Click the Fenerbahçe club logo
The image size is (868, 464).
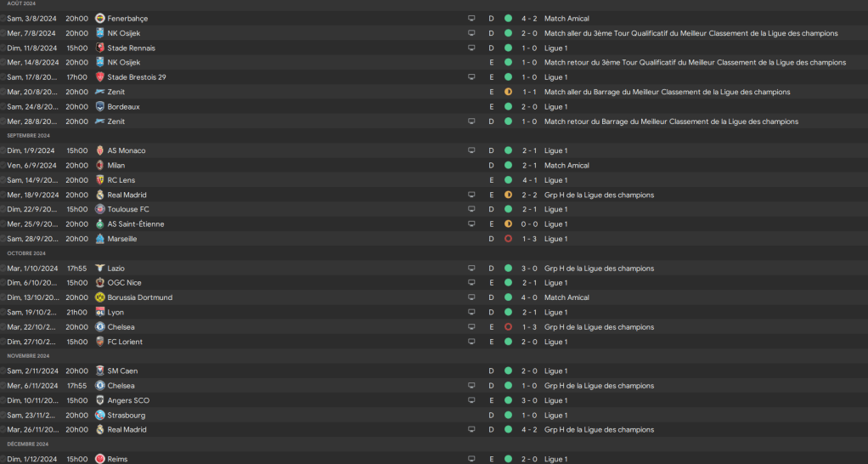(x=100, y=19)
